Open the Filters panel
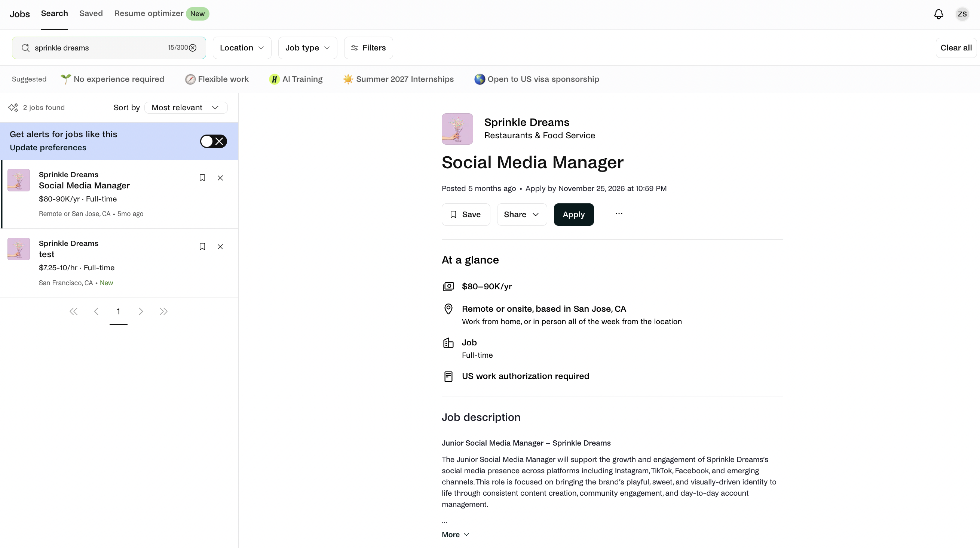 click(368, 47)
